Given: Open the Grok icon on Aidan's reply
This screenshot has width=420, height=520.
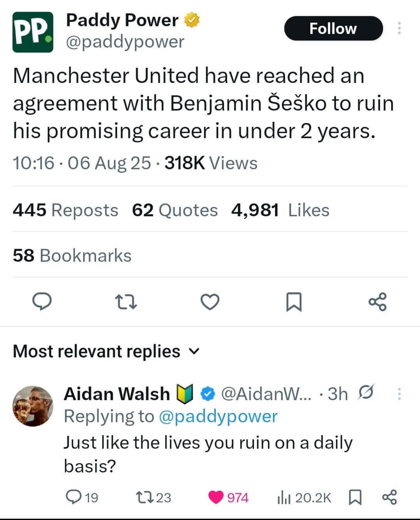Looking at the screenshot, I should (x=366, y=392).
